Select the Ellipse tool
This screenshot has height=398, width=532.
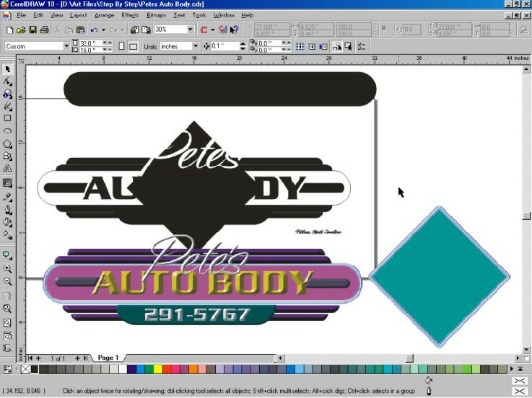7,131
